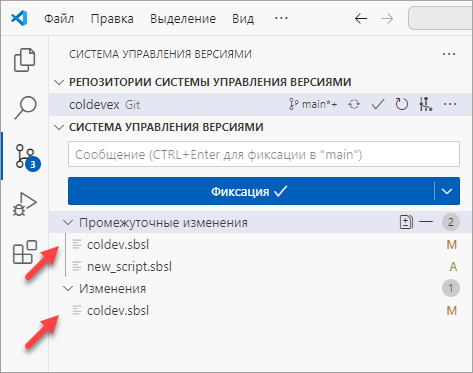Click the main*+ branch indicator
This screenshot has width=473, height=373.
tap(313, 105)
